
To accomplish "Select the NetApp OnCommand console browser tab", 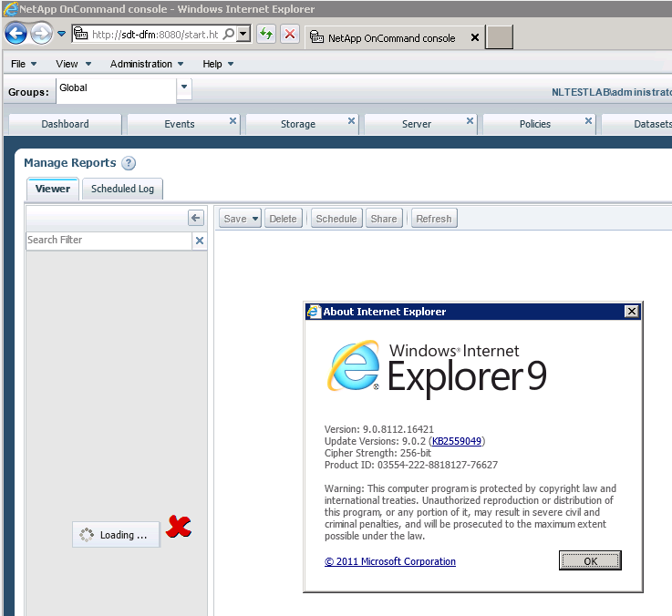I will click(x=390, y=38).
